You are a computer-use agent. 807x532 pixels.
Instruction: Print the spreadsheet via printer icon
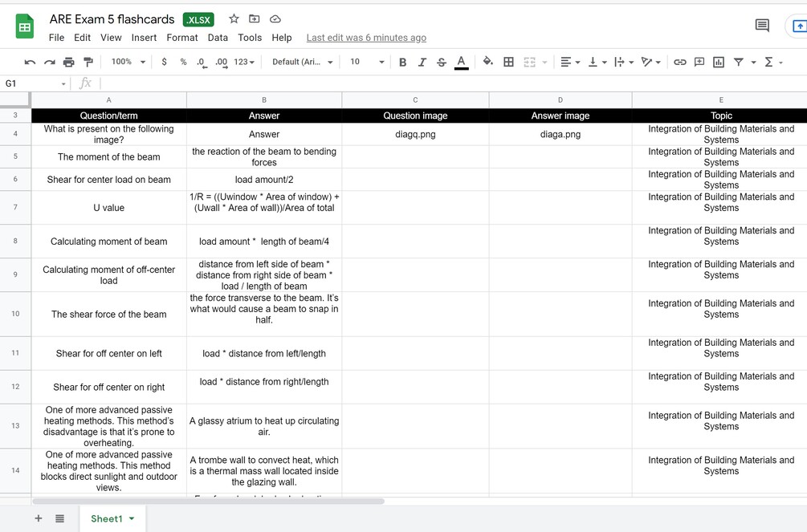pyautogui.click(x=68, y=63)
